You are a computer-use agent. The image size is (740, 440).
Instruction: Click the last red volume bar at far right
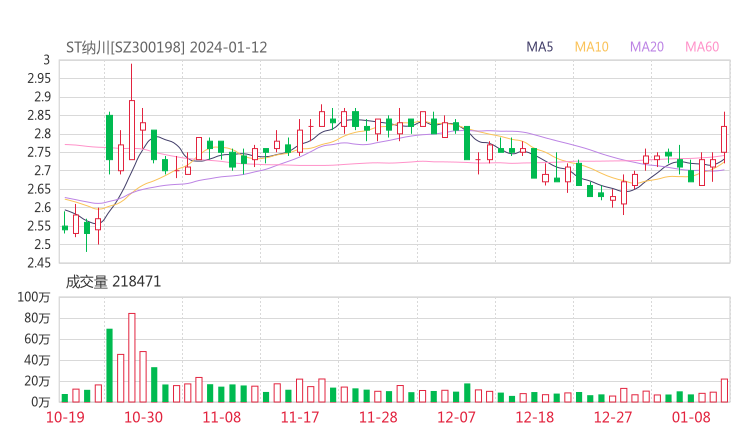coord(724,390)
